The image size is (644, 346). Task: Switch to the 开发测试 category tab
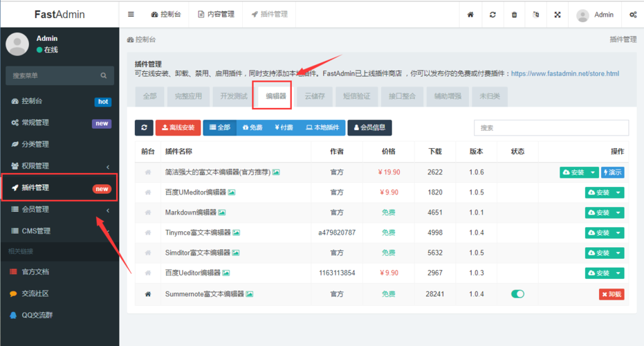(234, 96)
